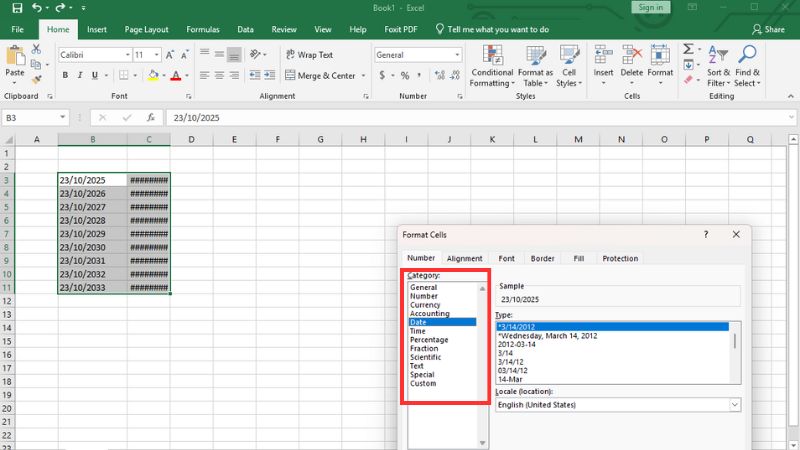Click the Insert Function fx icon
This screenshot has width=800, height=450.
tap(151, 117)
